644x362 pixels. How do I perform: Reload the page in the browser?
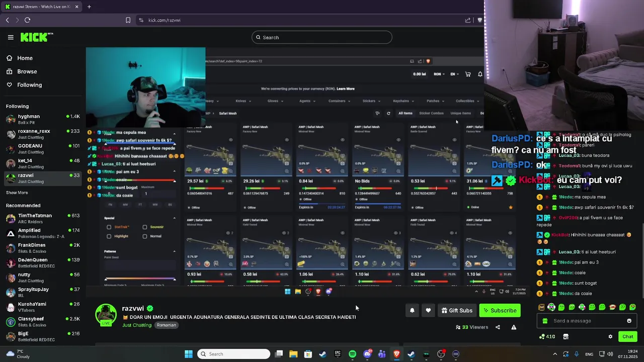[x=27, y=20]
